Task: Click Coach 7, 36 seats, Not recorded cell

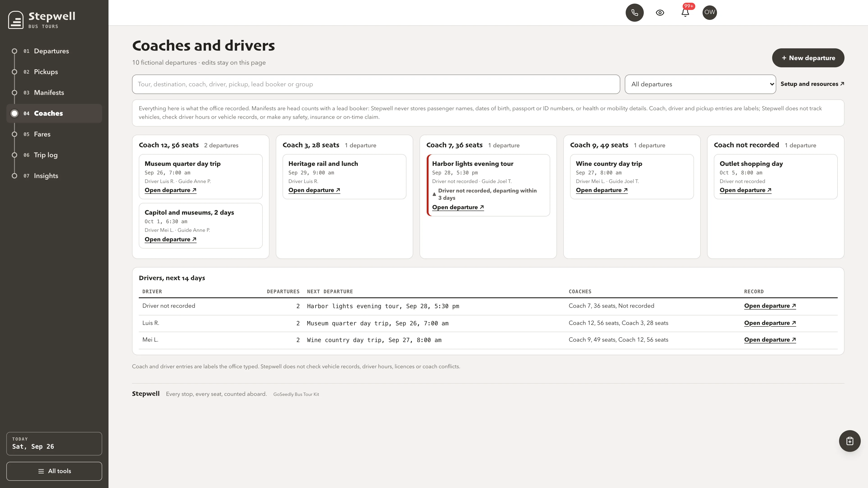Action: (x=611, y=306)
